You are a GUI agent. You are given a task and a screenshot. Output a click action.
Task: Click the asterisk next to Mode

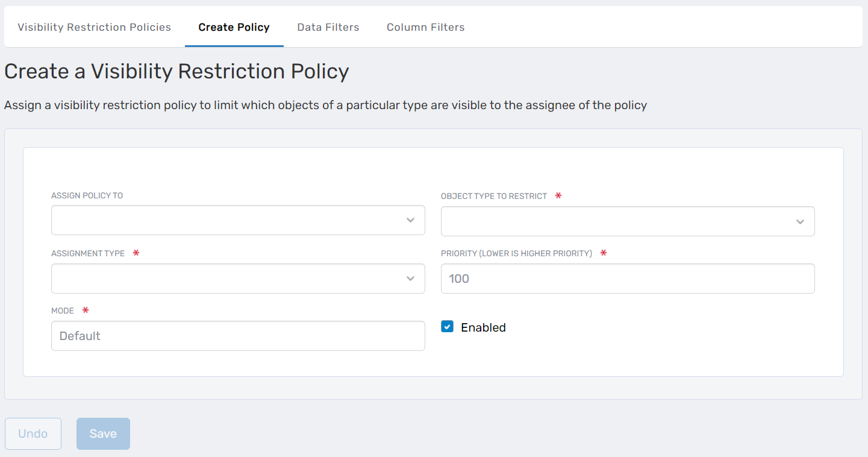click(84, 310)
